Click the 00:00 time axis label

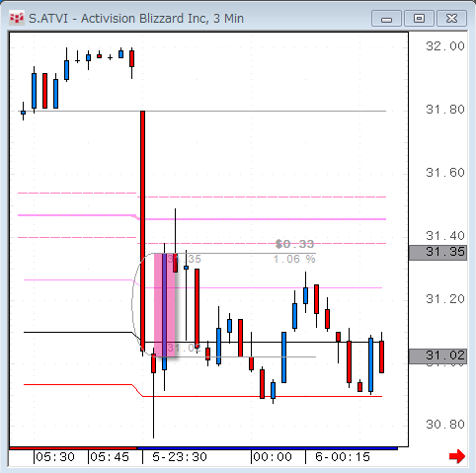[x=273, y=457]
